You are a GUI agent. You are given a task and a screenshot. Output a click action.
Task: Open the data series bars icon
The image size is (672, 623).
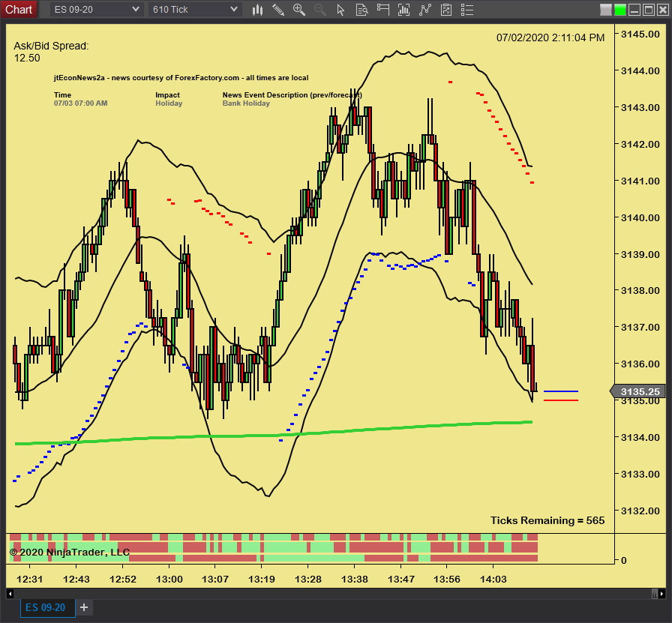tap(403, 10)
